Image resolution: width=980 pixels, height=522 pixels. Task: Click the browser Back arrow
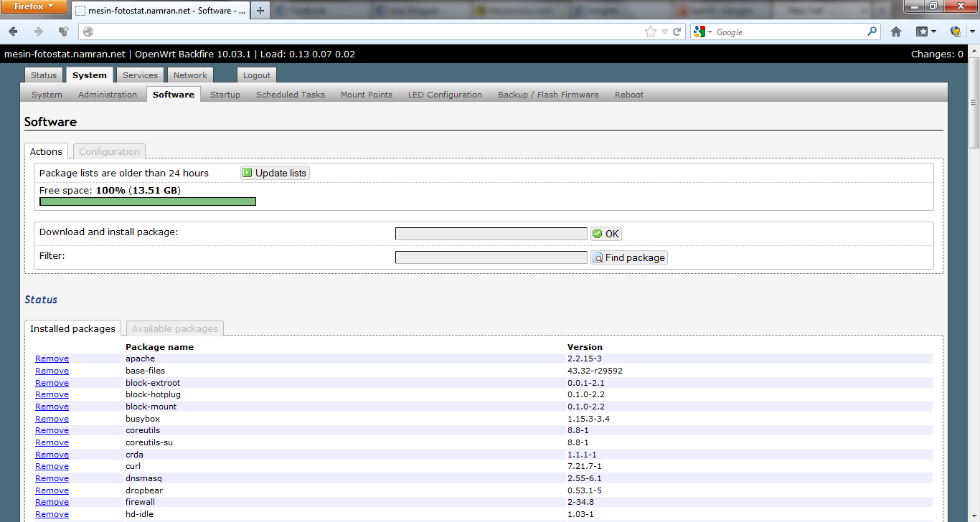click(x=13, y=32)
